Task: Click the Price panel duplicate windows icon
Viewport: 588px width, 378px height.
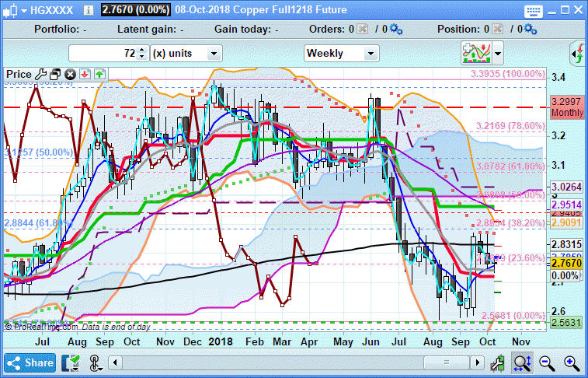Action: click(55, 75)
